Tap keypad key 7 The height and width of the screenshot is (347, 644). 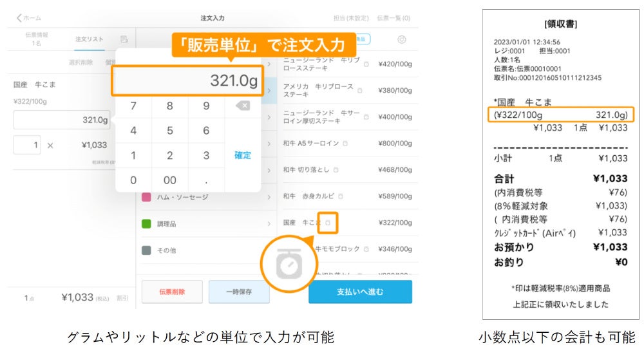coord(133,106)
